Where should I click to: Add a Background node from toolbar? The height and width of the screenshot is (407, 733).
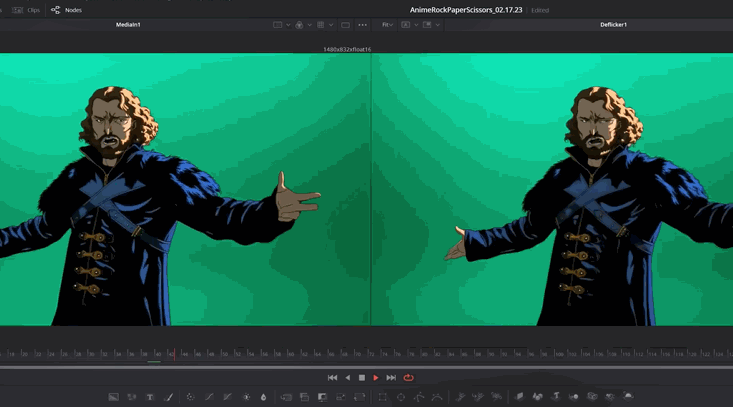(114, 397)
